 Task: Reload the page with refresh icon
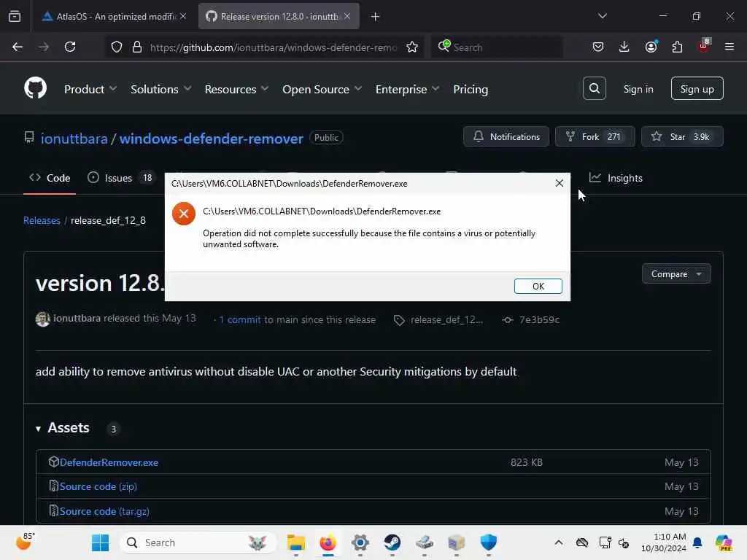70,47
